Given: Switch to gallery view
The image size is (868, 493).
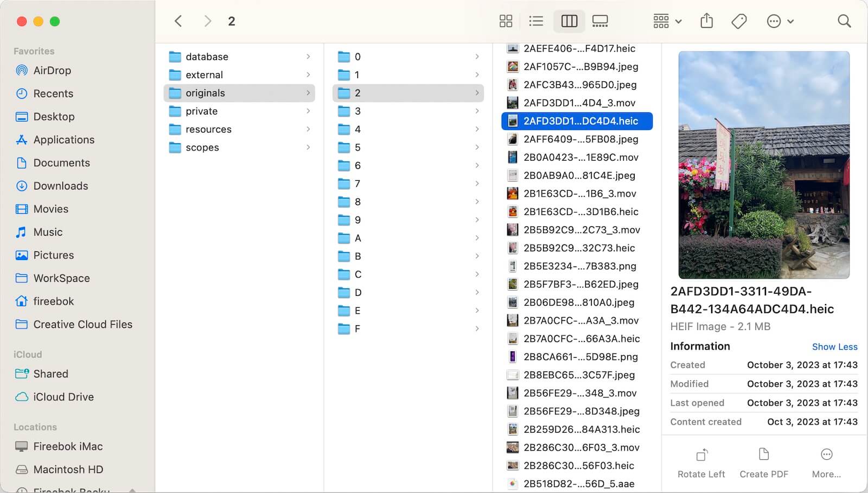Looking at the screenshot, I should point(600,21).
